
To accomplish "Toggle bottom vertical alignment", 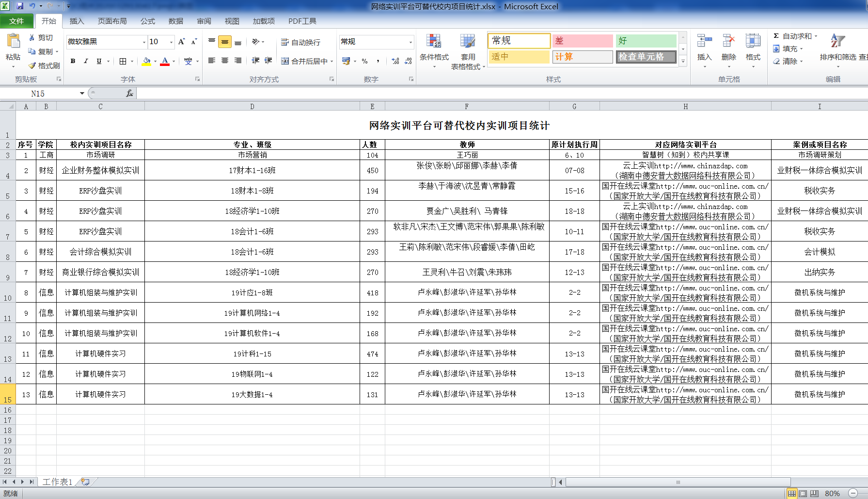I will 238,42.
